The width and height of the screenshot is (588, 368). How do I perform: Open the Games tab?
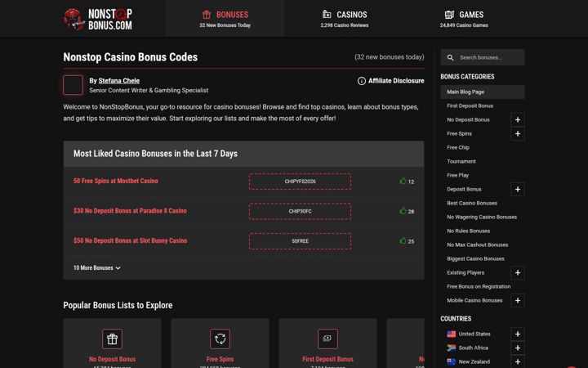(464, 18)
